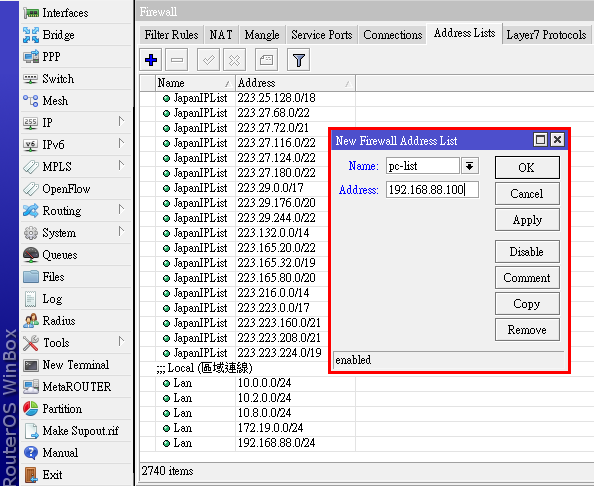Click the Name field containing pc-list

pyautogui.click(x=422, y=166)
